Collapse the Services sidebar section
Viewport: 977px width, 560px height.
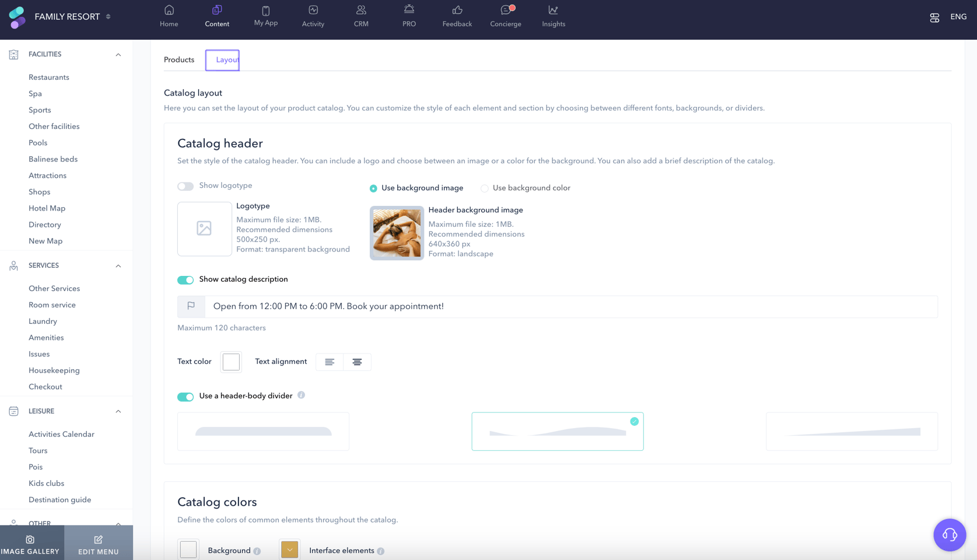tap(118, 266)
